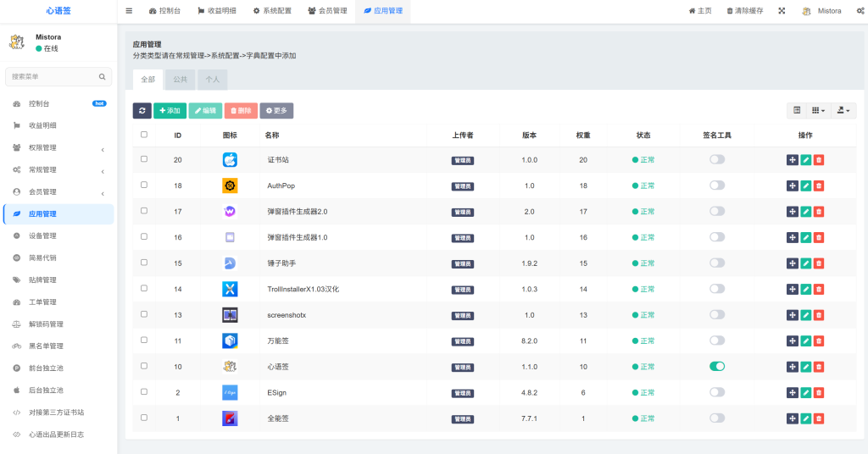Viewport: 868px width, 454px height.
Task: Enable the 签名工具 switch for 证书站
Action: [717, 159]
